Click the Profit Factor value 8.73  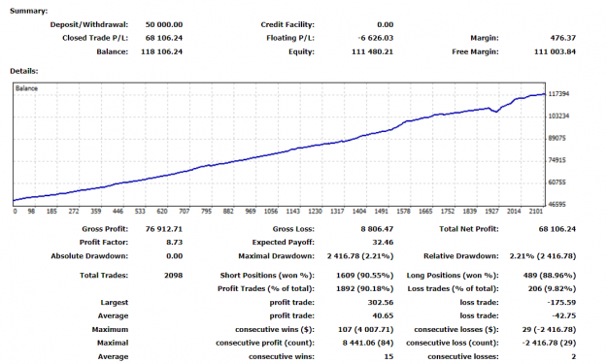[x=175, y=243]
